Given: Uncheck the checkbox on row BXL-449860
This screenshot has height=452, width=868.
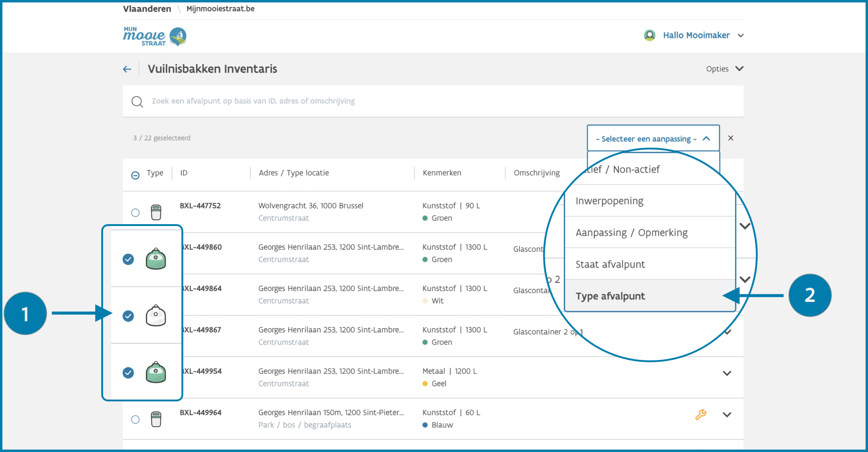Looking at the screenshot, I should coord(128,259).
